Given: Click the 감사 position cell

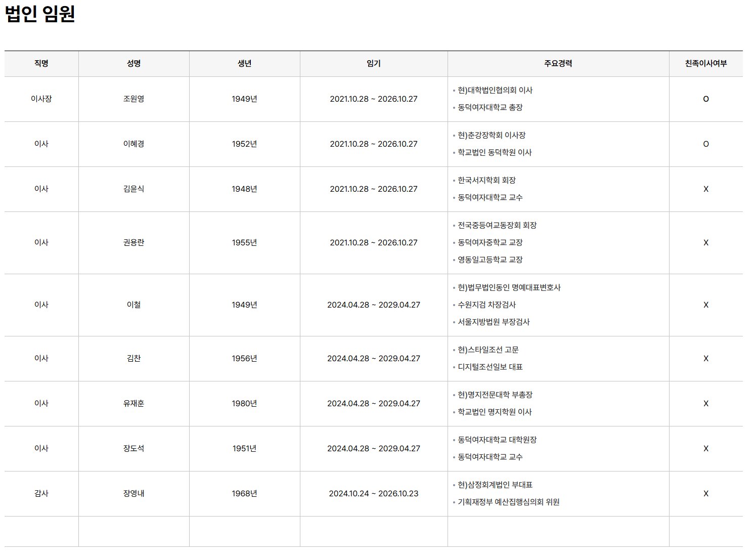Looking at the screenshot, I should click(41, 494).
